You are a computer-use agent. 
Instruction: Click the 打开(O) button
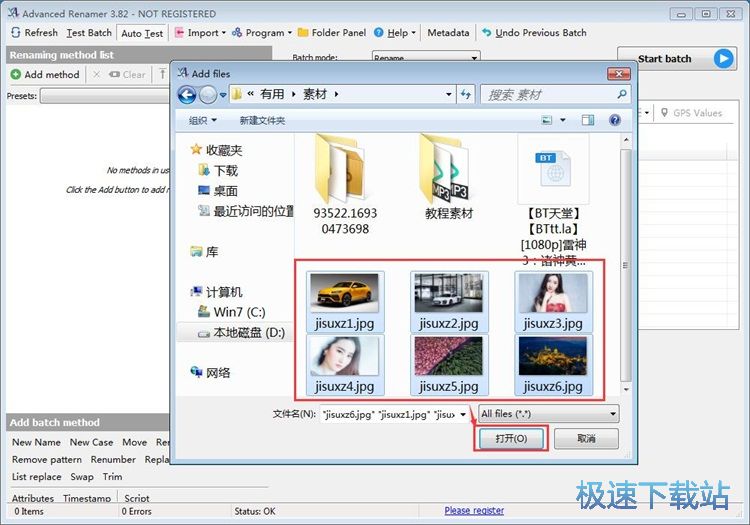(509, 439)
